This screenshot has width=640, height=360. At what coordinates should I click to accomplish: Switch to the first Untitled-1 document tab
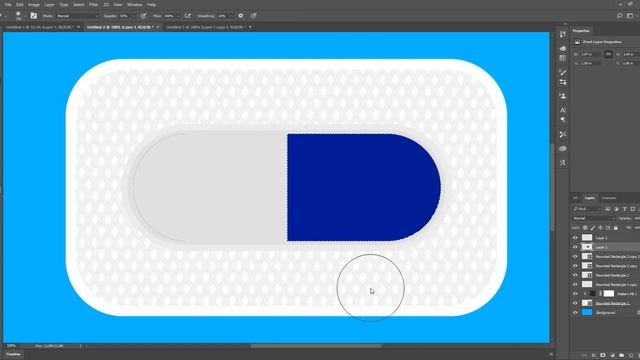(x=39, y=27)
